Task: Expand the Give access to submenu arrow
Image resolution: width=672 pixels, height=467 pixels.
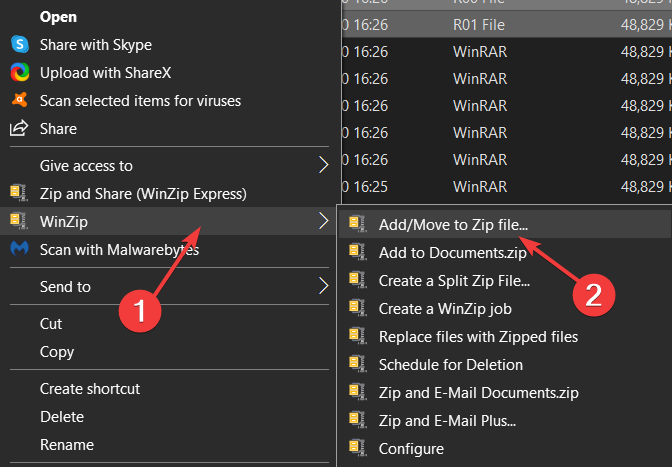Action: tap(324, 165)
